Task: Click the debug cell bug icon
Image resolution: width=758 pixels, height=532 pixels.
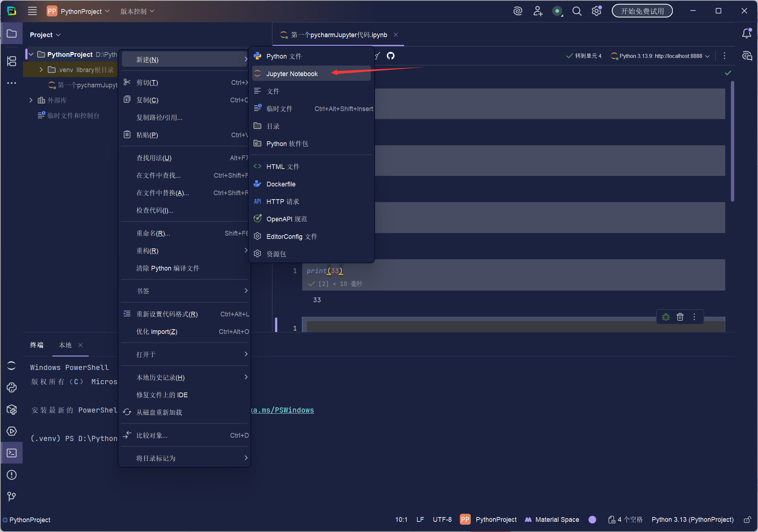Action: (666, 317)
